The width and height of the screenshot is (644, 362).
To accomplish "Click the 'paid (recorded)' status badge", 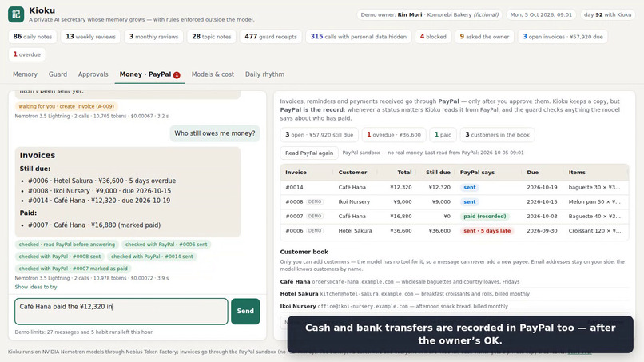I will [x=485, y=216].
